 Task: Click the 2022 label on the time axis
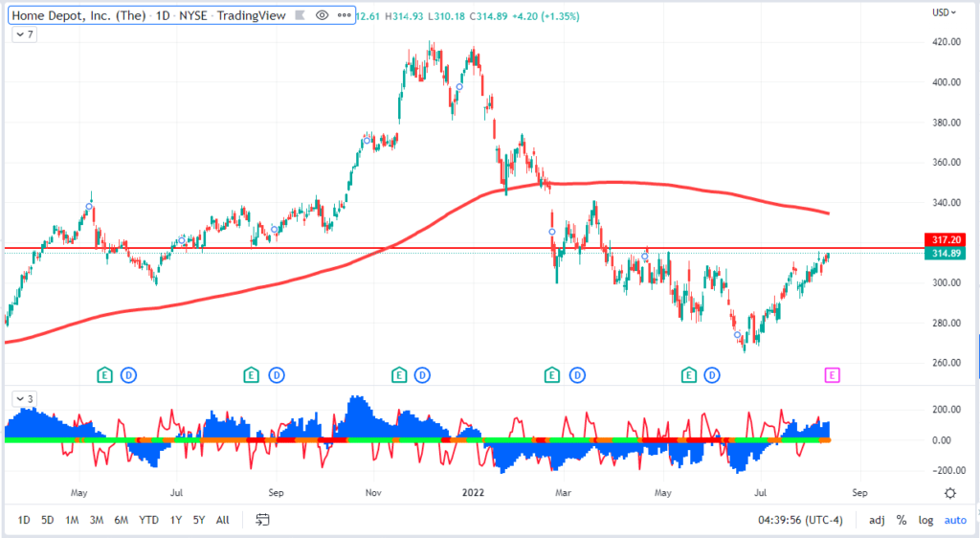(x=473, y=493)
